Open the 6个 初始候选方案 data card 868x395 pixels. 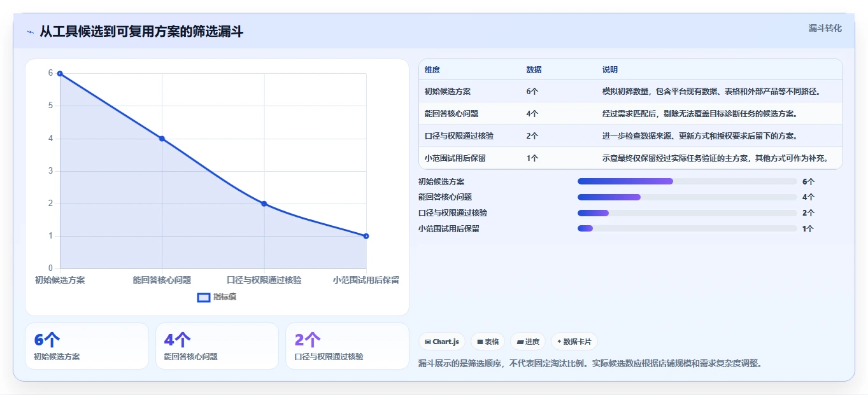[x=87, y=346]
